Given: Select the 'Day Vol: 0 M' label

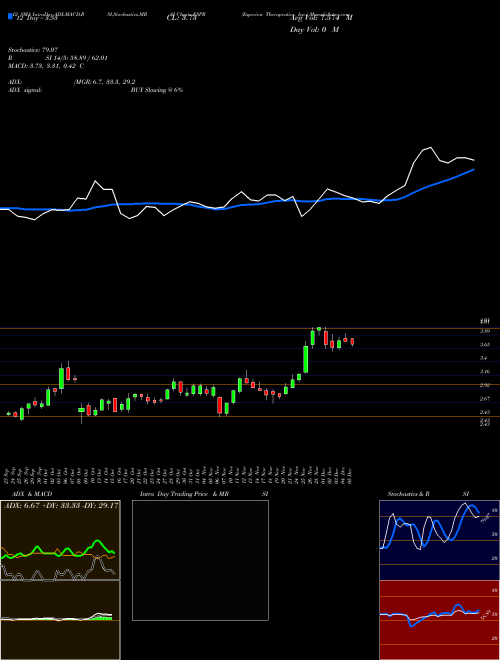Looking at the screenshot, I should (314, 30).
